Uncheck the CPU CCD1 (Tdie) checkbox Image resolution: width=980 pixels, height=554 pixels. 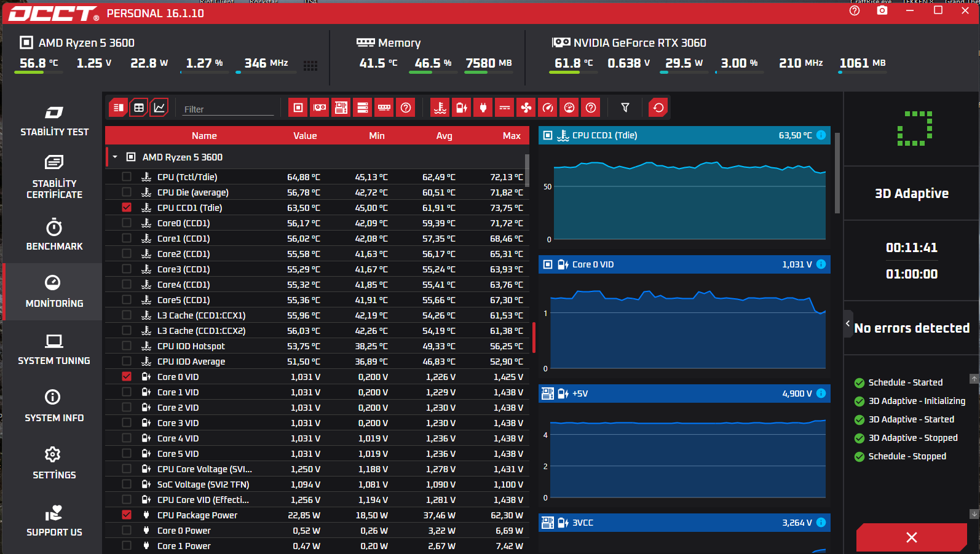(x=127, y=207)
